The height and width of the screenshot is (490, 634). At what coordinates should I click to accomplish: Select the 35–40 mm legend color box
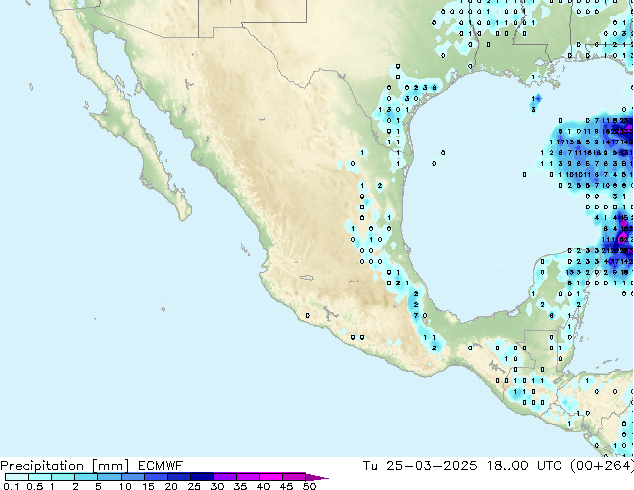point(248,477)
